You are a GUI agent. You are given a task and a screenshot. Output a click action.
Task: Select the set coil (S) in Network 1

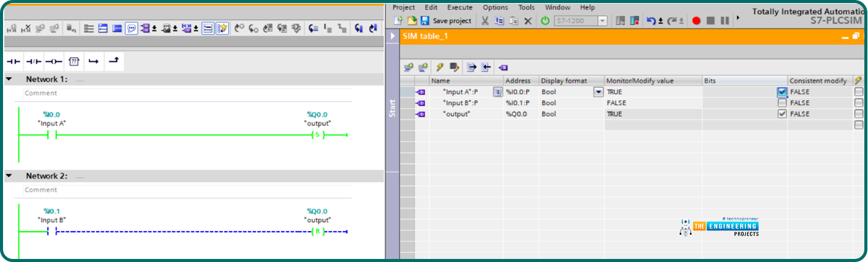pyautogui.click(x=316, y=135)
